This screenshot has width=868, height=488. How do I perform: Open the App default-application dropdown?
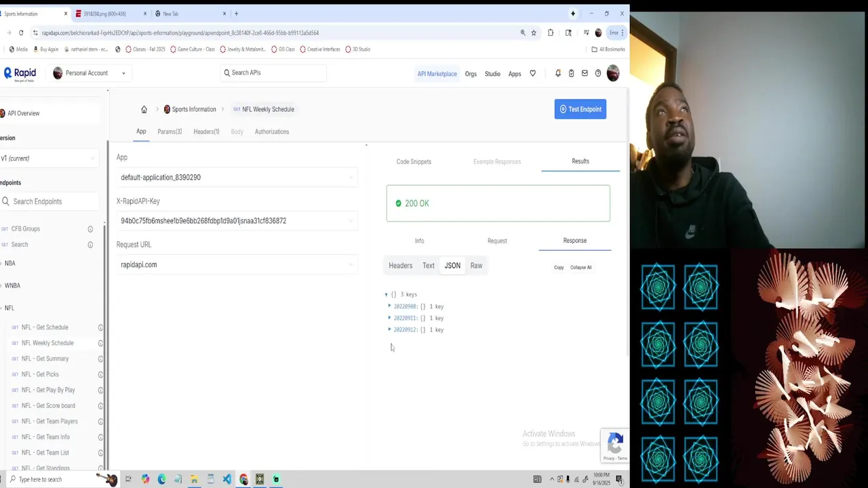coord(237,178)
